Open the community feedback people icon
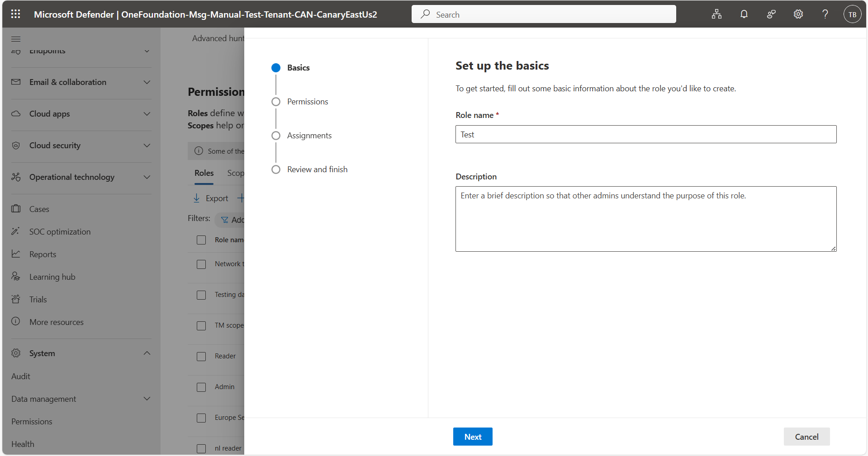Image resolution: width=868 pixels, height=456 pixels. coord(771,14)
